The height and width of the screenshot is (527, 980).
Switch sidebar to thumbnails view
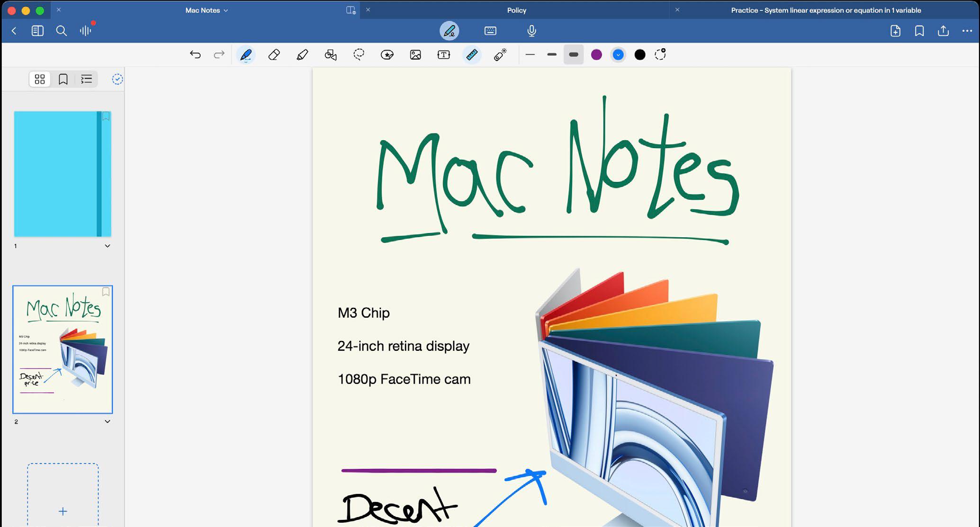click(x=40, y=79)
